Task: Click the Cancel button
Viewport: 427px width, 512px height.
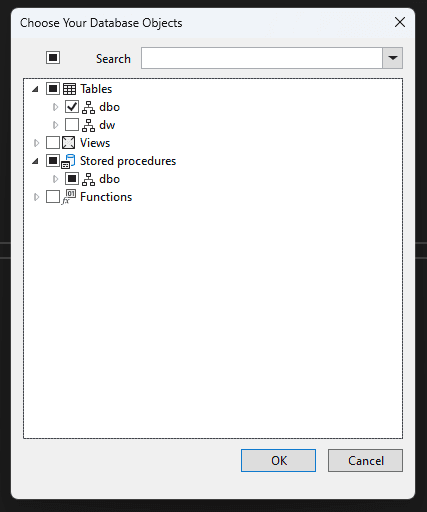Action: click(365, 460)
